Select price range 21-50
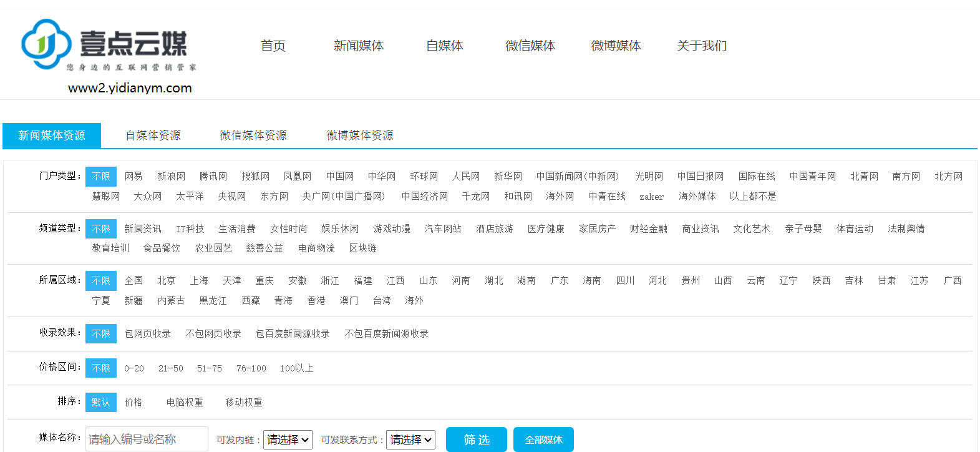 (x=170, y=368)
